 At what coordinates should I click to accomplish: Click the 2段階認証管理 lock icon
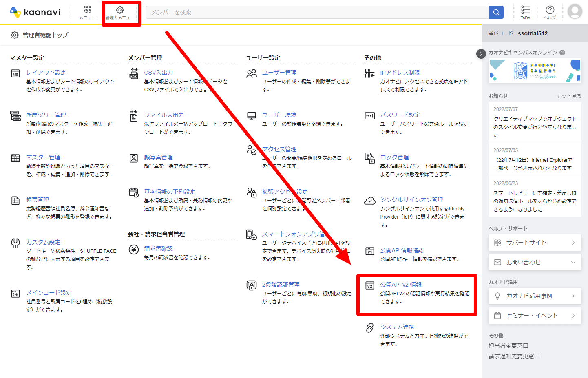click(x=252, y=285)
